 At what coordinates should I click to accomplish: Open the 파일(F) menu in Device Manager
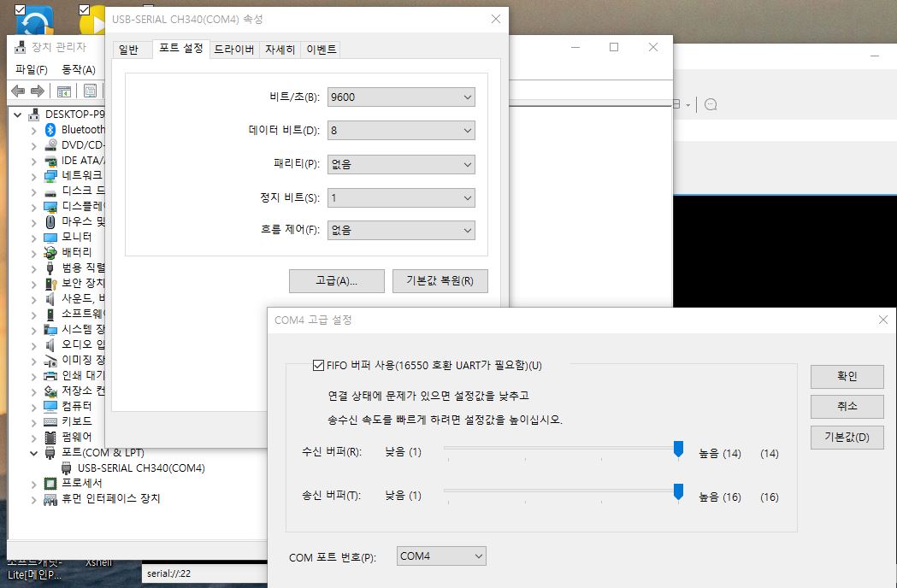(x=31, y=70)
